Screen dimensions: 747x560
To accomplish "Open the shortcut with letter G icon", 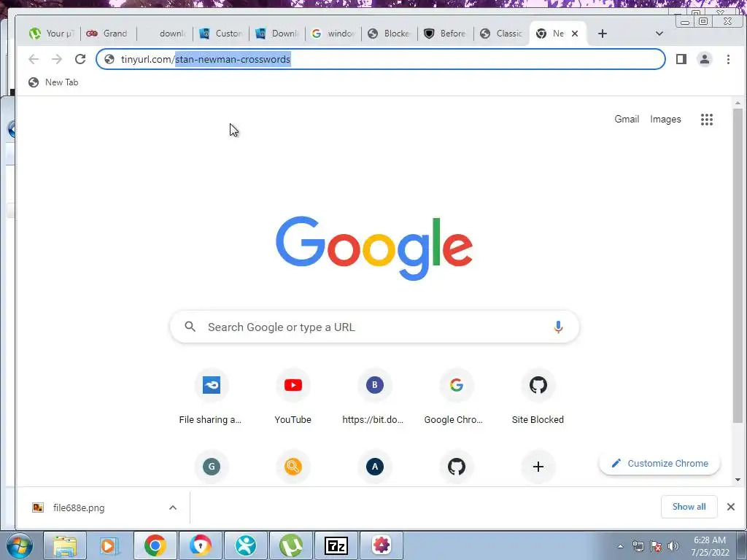I will click(212, 467).
